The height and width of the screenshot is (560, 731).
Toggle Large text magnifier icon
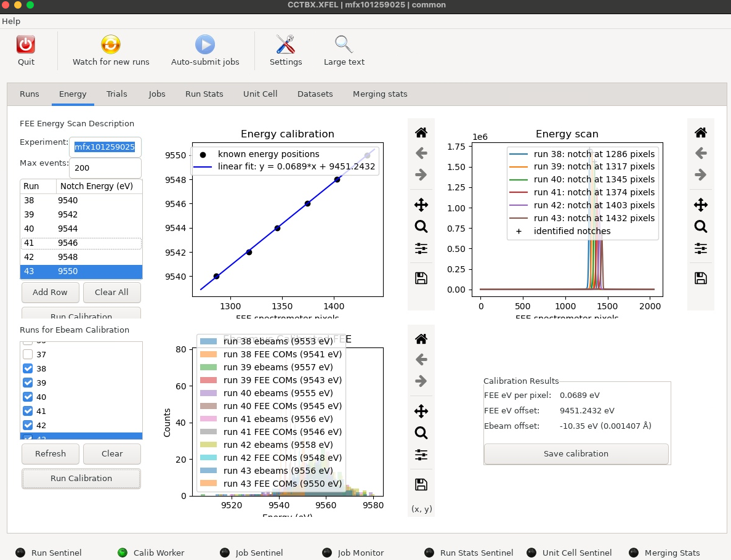[x=344, y=45]
